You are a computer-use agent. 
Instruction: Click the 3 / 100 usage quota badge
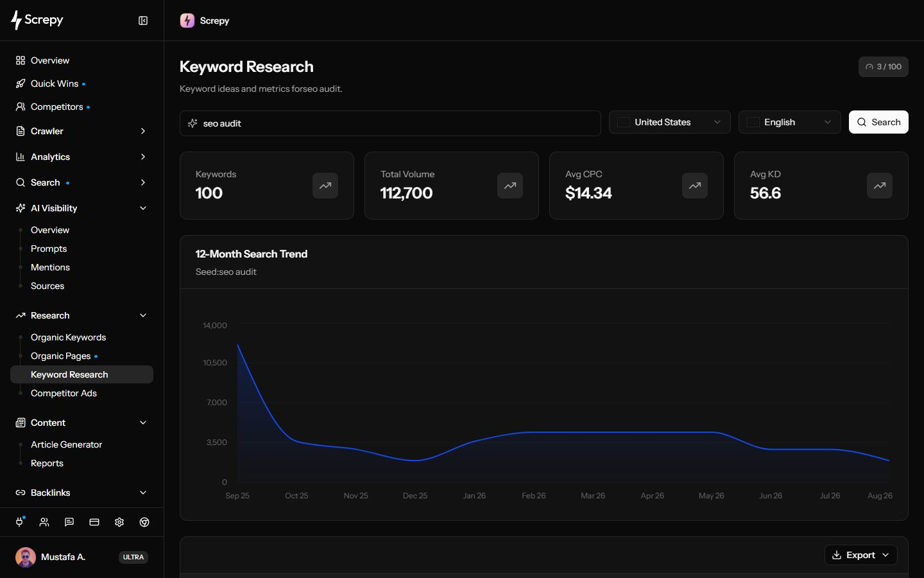[884, 67]
